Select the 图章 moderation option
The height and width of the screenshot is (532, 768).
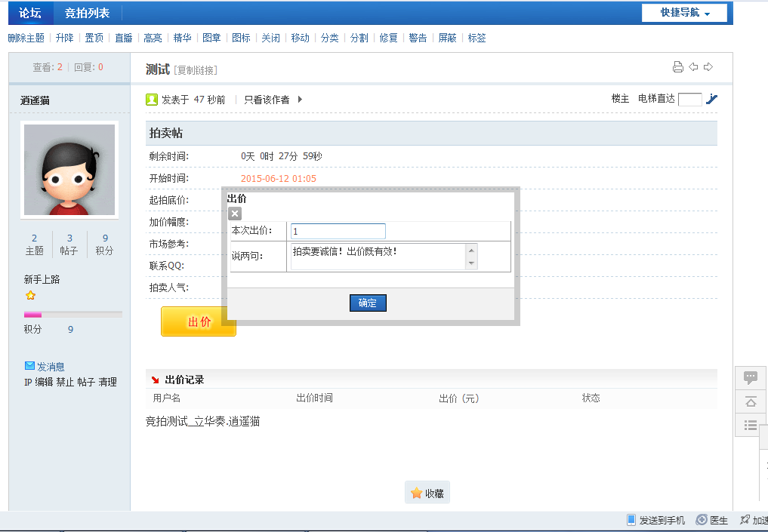211,38
